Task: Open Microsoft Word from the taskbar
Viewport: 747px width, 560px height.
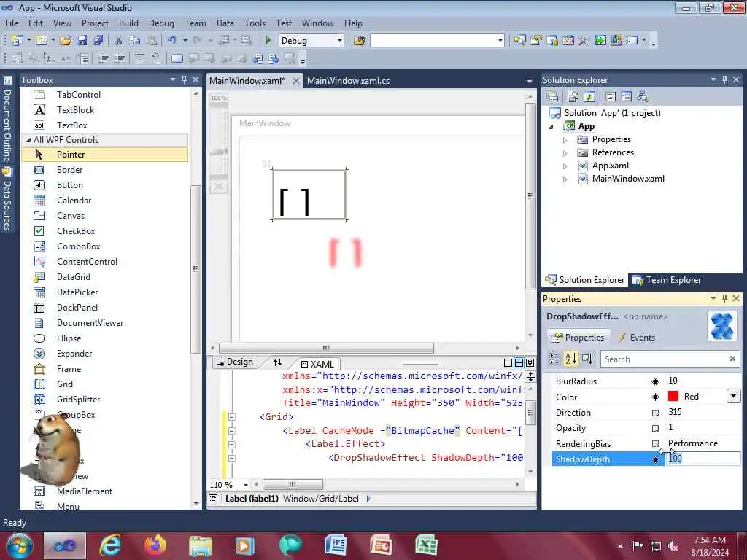Action: coord(336,545)
